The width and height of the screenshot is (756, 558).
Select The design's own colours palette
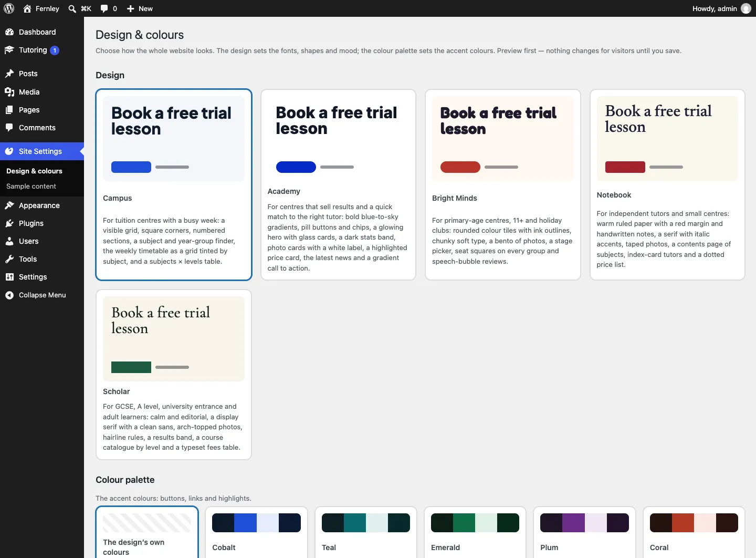(147, 532)
